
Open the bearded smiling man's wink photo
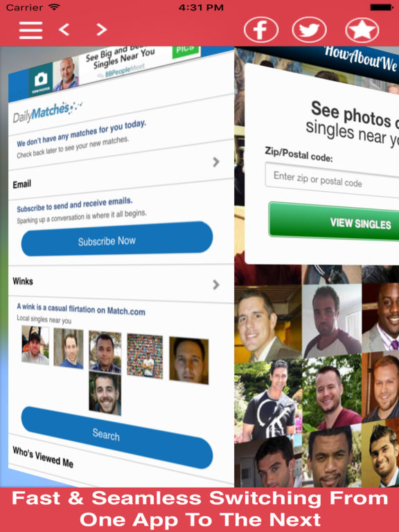(105, 393)
